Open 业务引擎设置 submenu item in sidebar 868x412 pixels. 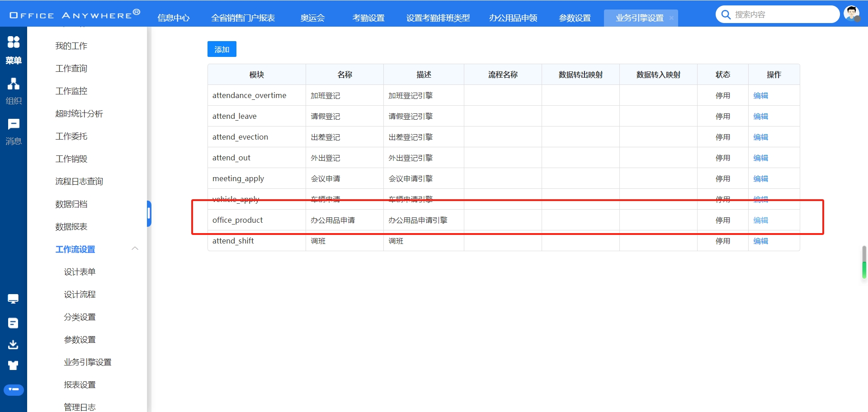click(x=88, y=362)
